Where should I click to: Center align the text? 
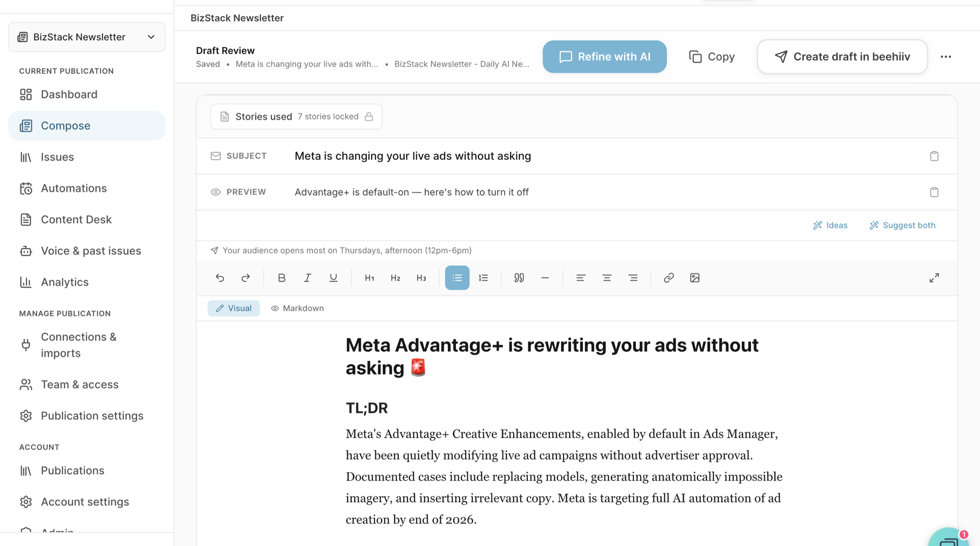(607, 278)
